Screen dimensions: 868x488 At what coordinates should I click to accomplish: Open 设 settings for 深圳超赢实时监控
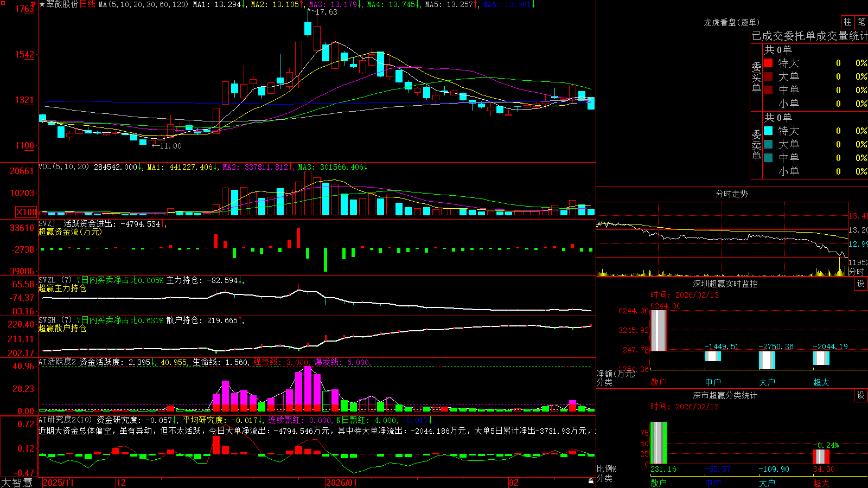coord(861,284)
